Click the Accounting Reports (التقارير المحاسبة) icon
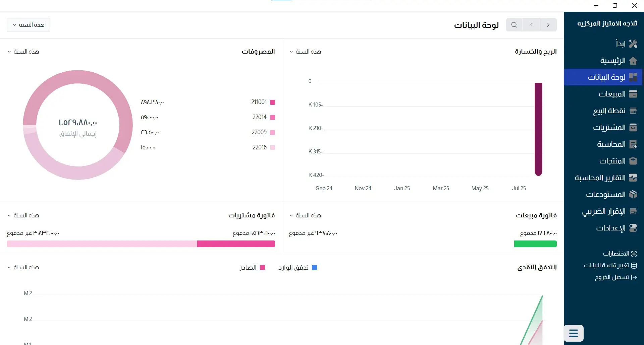 click(x=633, y=178)
